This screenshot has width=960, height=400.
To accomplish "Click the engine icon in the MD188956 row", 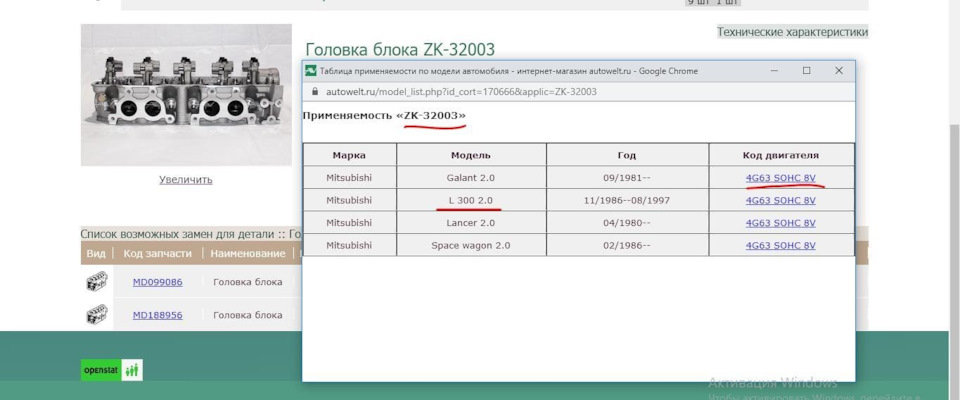I will 97,314.
